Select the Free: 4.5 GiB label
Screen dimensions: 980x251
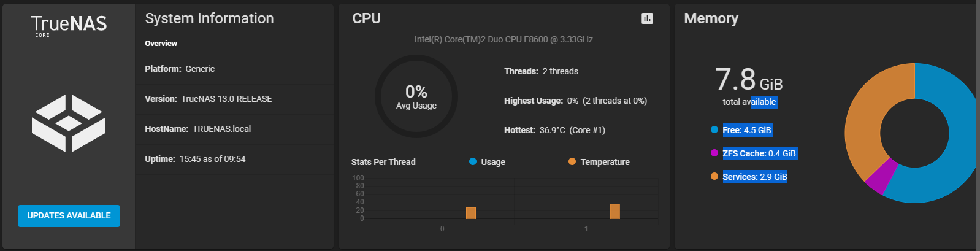747,130
